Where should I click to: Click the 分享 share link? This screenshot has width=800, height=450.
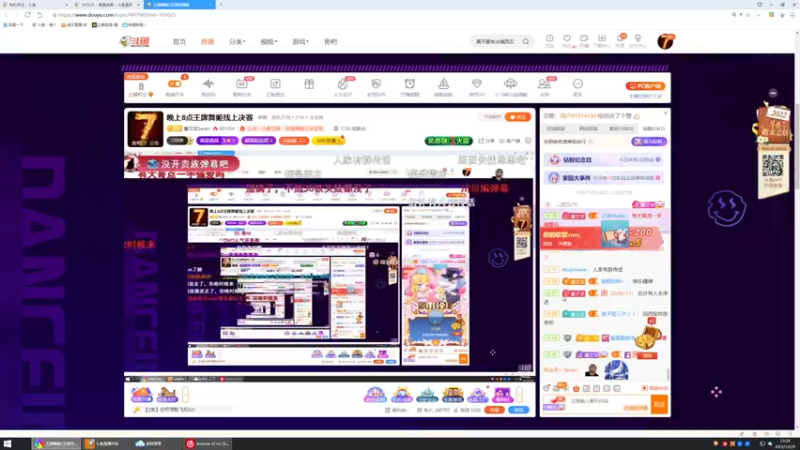(487, 141)
